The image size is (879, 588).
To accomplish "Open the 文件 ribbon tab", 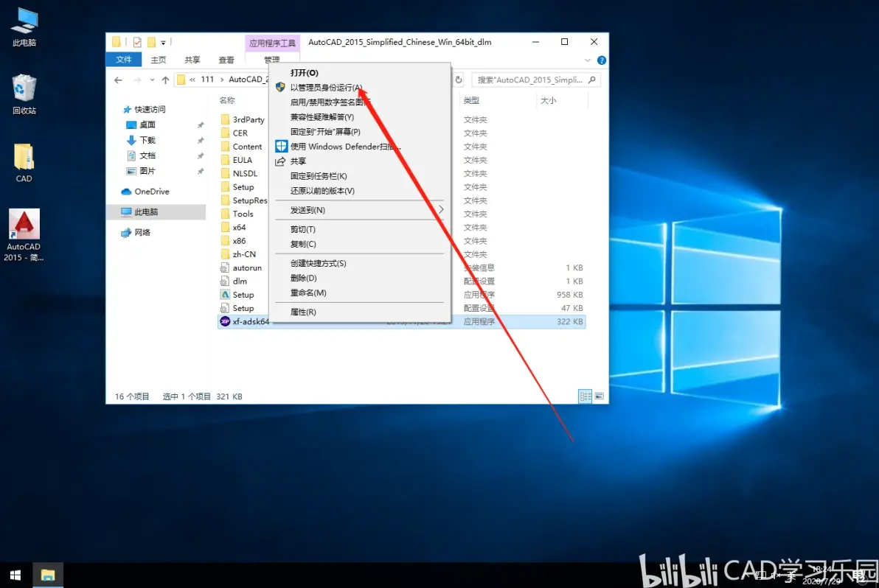I will [x=124, y=60].
